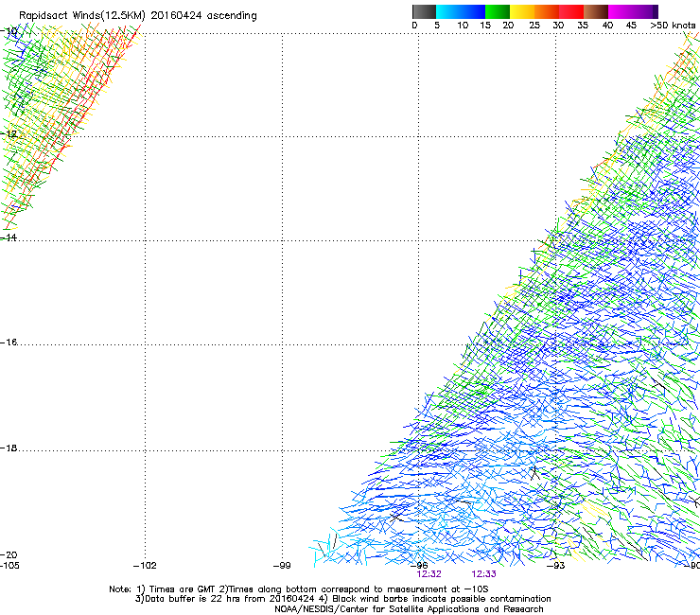The height and width of the screenshot is (615, 700).
Task: Click the -14 latitude axis label
Action: coord(9,237)
